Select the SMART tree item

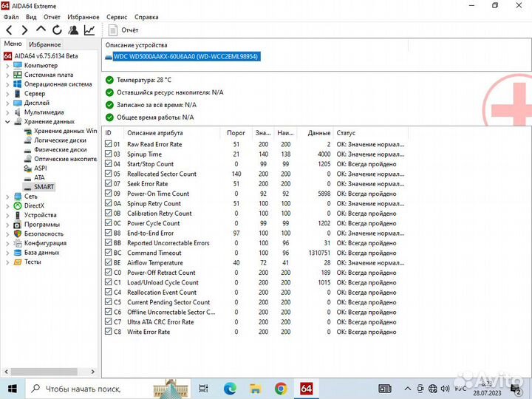pyautogui.click(x=44, y=187)
